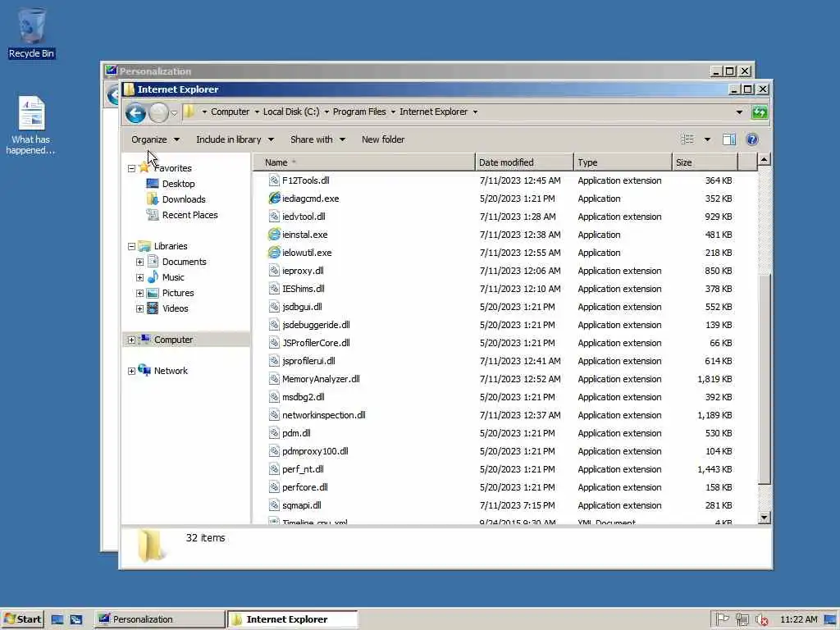This screenshot has width=840, height=630.
Task: Click the F12Tools.dll file icon
Action: coord(274,180)
